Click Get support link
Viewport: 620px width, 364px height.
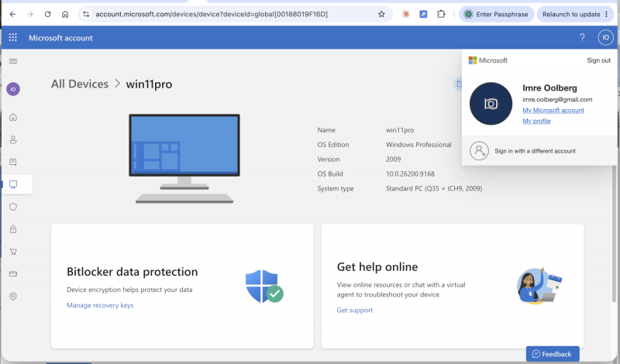pyautogui.click(x=355, y=311)
